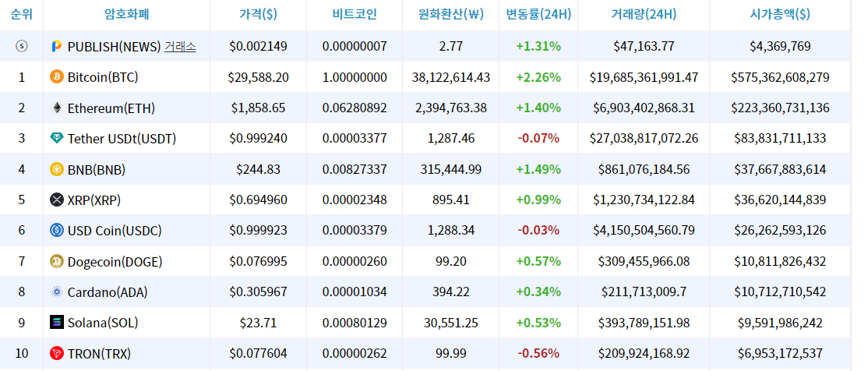
Task: Select XRP volume $1,230,734,122.84
Action: coord(644,200)
